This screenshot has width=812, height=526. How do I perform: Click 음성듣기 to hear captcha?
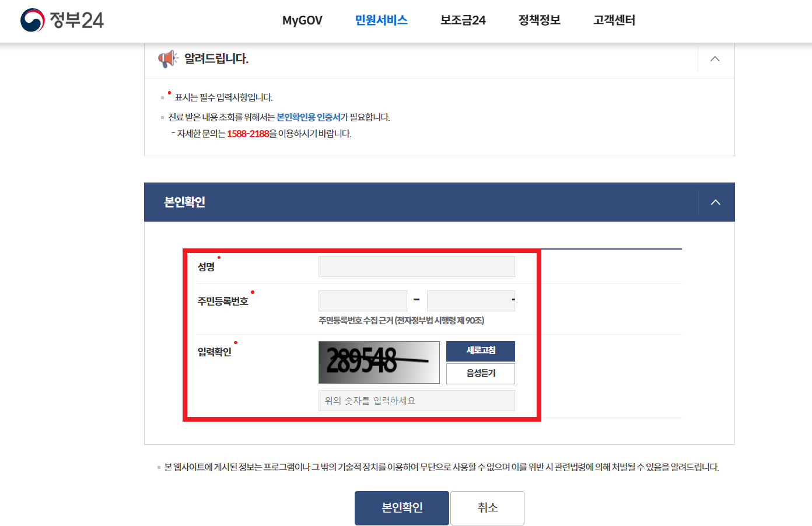tap(481, 374)
